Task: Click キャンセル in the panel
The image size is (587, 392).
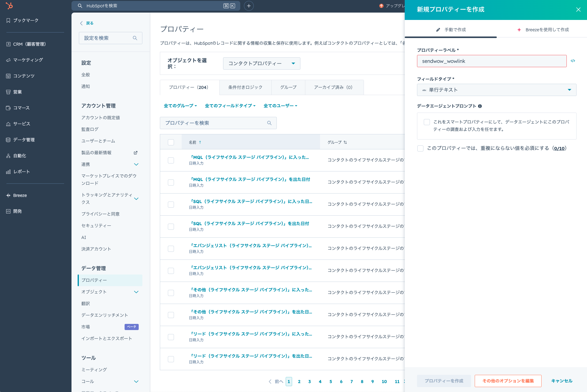Action: [x=562, y=381]
